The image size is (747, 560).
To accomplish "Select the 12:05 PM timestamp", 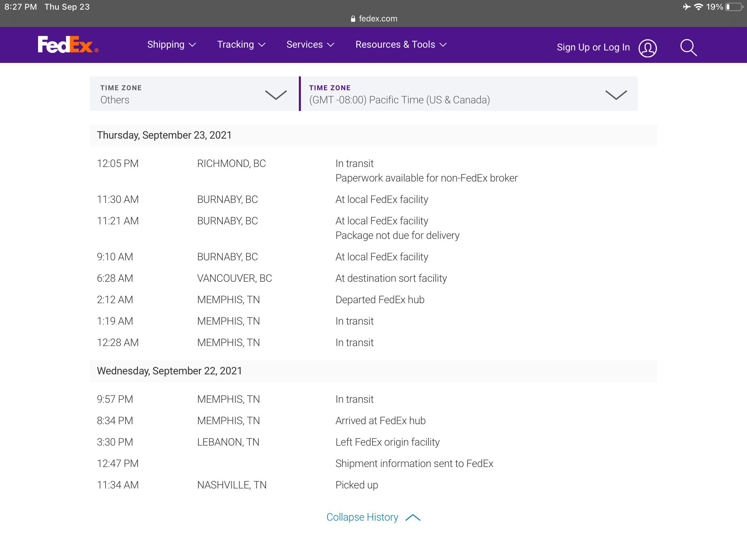I will point(118,164).
